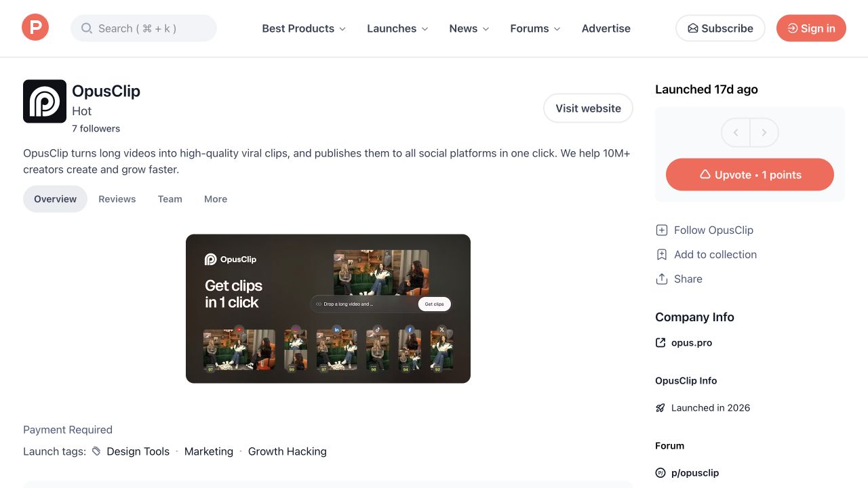Open the More tab dropdown
Viewport: 868px width, 488px height.
(x=216, y=199)
